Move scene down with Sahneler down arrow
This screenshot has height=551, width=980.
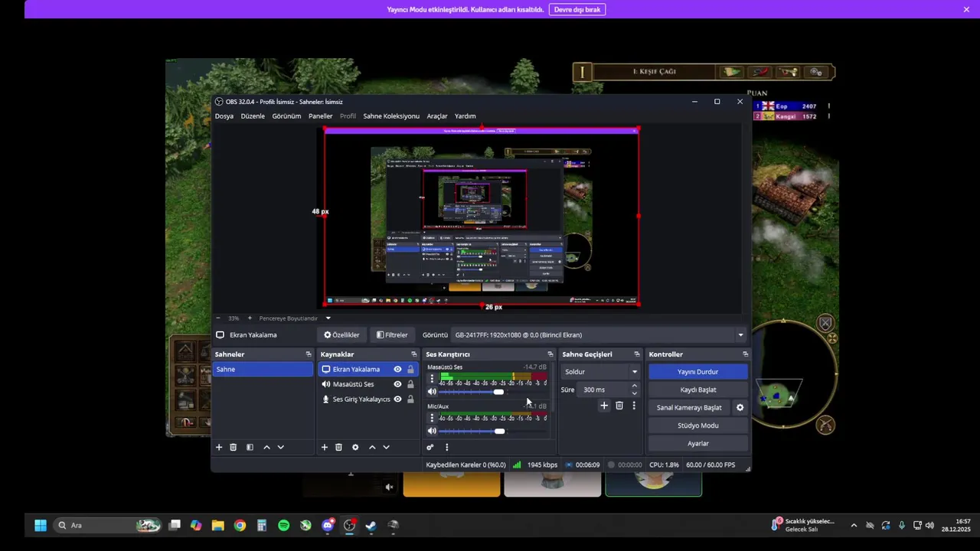click(x=280, y=448)
